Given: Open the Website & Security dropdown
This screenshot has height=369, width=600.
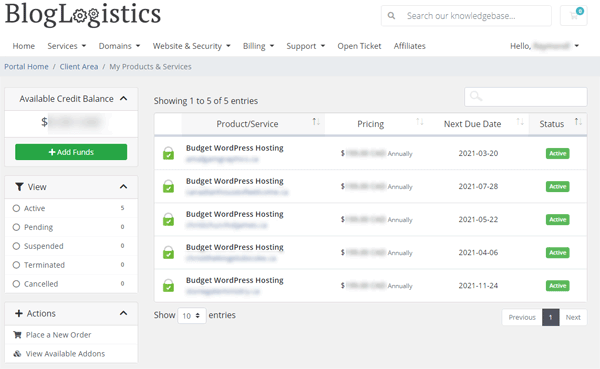Looking at the screenshot, I should [192, 46].
